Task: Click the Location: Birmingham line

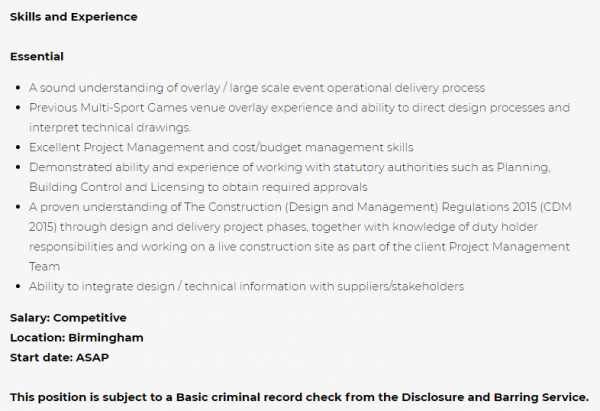Action: point(77,338)
